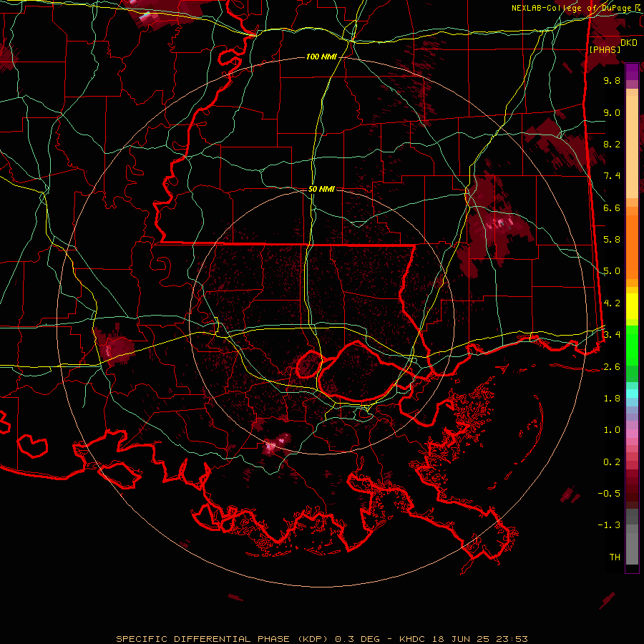Select the 50 NMI range ring label

321,190
